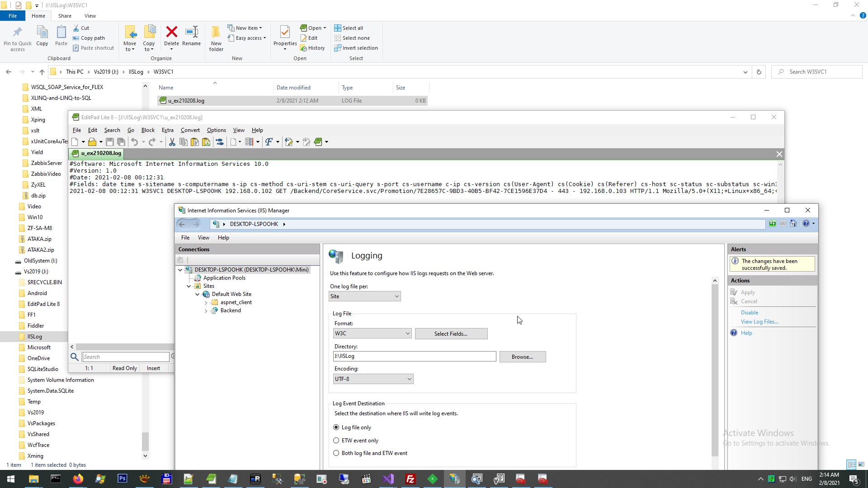Choose 'Both log file and ETW event'
The width and height of the screenshot is (868, 488).
pyautogui.click(x=336, y=453)
